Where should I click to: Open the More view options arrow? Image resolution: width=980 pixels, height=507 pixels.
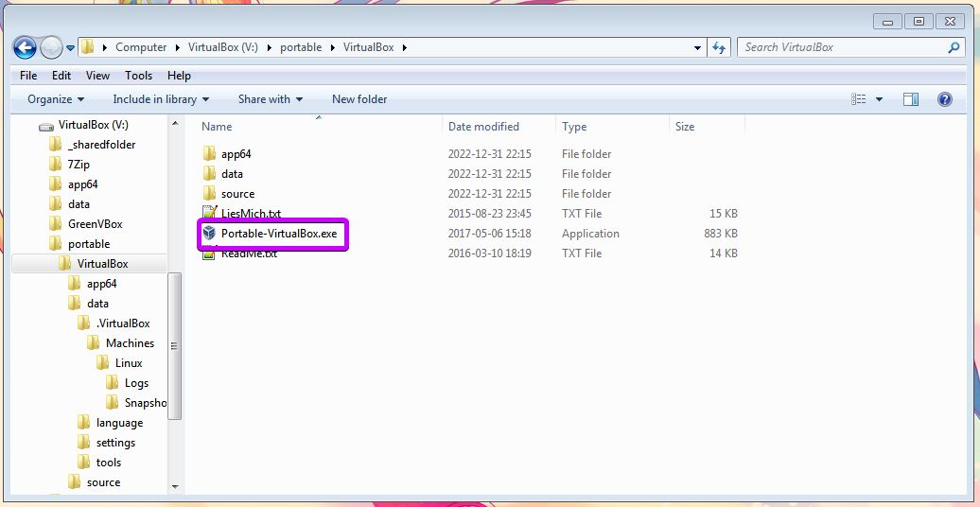pyautogui.click(x=879, y=99)
